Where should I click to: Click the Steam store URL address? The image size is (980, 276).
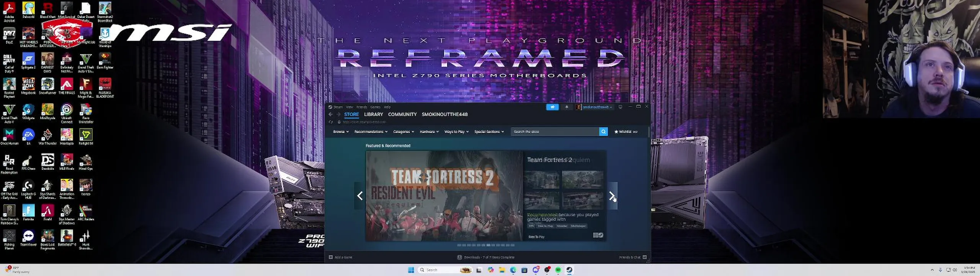tap(364, 122)
